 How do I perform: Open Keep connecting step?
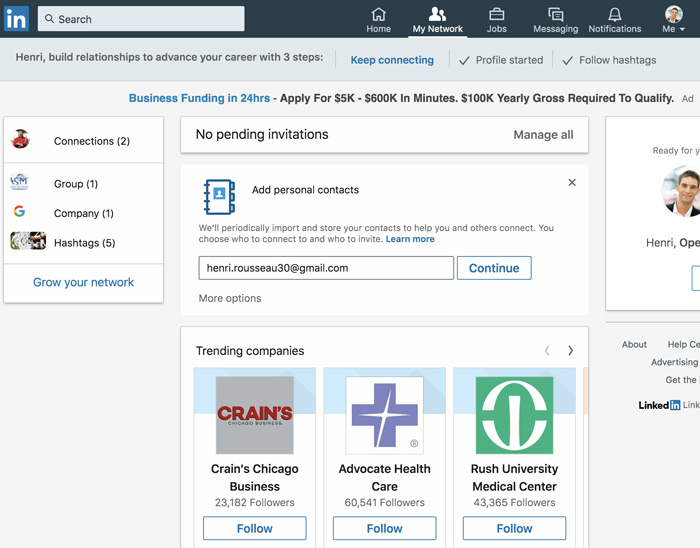392,60
